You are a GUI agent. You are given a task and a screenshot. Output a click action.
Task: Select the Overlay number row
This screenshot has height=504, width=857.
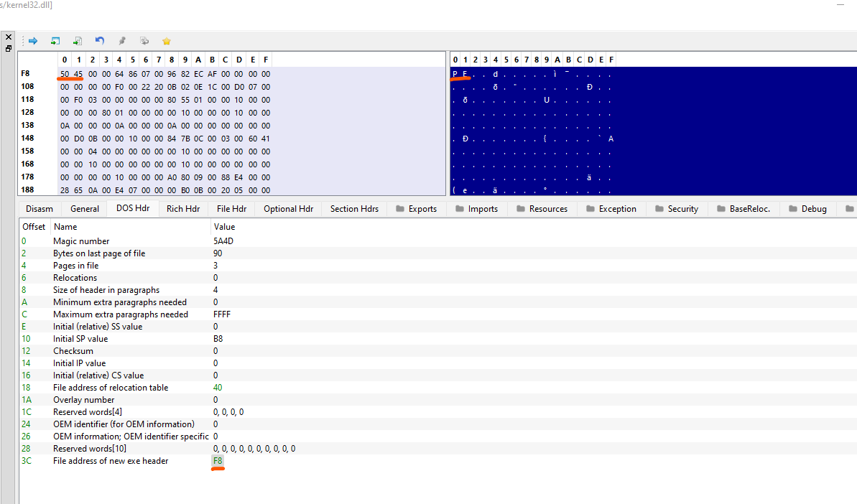click(x=437, y=400)
